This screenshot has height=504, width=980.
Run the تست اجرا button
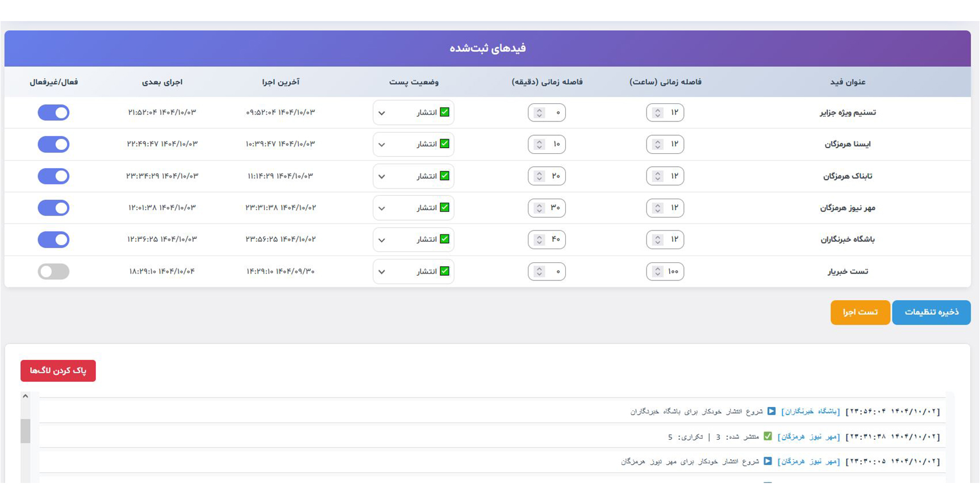860,312
